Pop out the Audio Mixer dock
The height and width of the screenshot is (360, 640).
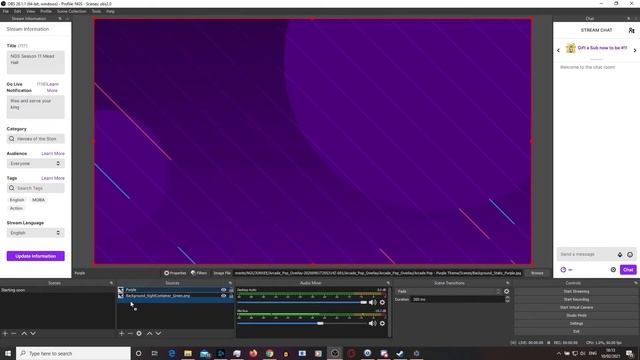coord(388,283)
